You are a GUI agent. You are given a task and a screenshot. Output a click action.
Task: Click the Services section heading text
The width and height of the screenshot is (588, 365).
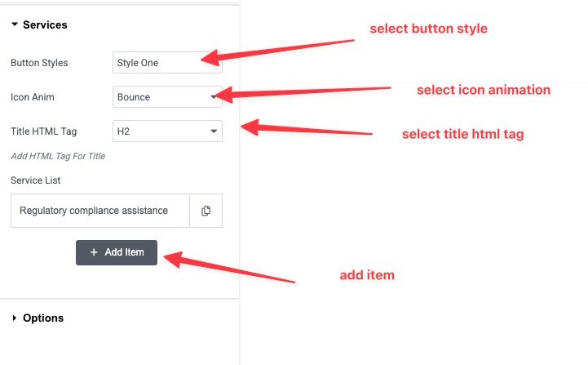(45, 25)
